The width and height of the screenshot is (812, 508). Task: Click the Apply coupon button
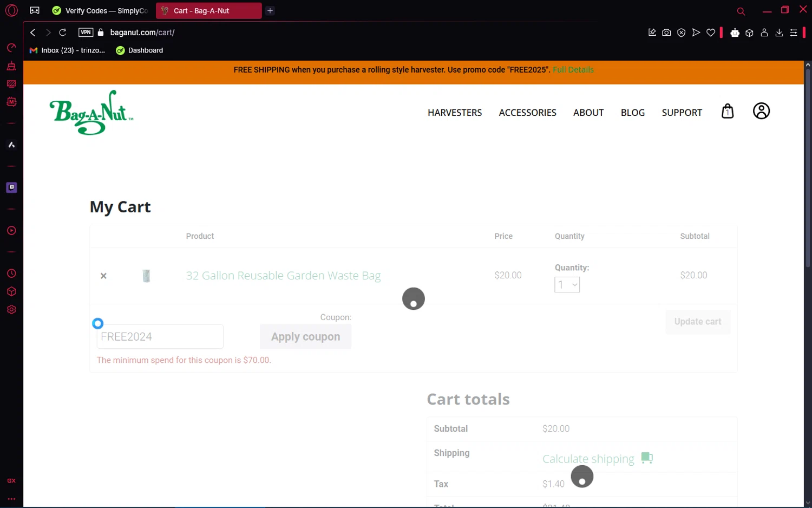(x=305, y=336)
